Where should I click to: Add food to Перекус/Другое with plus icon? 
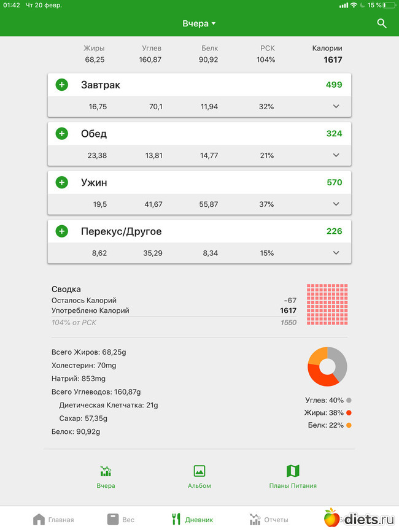[62, 231]
